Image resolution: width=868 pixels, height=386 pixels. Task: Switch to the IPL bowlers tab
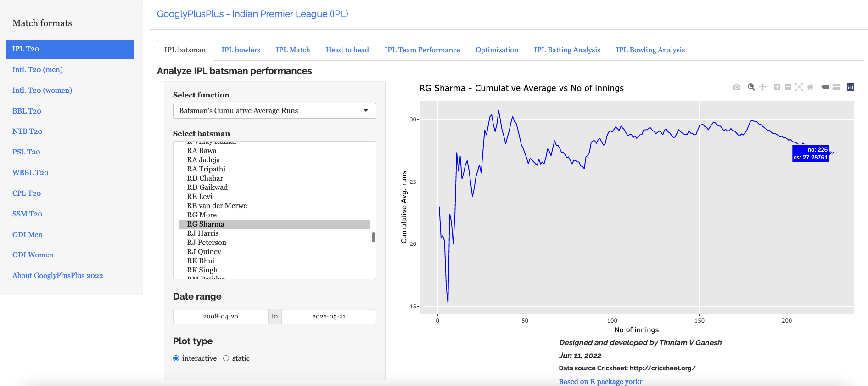click(x=241, y=50)
